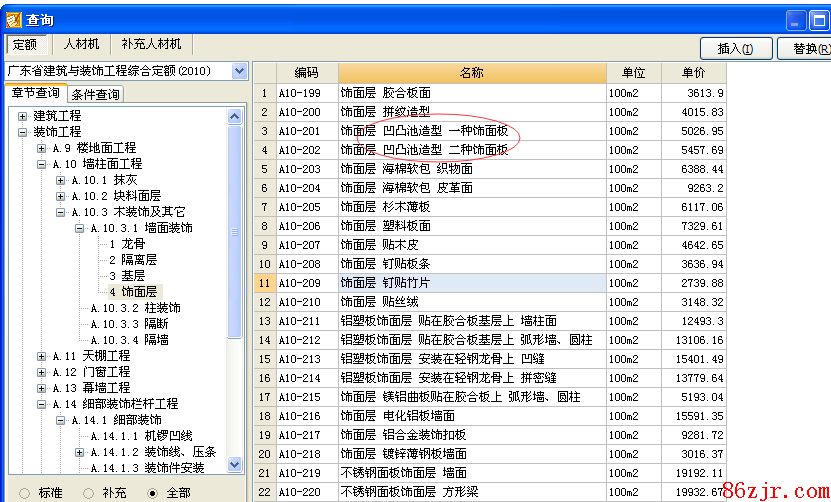
Task: Collapse the A.10 墙柱面工程 node
Action: (42, 164)
